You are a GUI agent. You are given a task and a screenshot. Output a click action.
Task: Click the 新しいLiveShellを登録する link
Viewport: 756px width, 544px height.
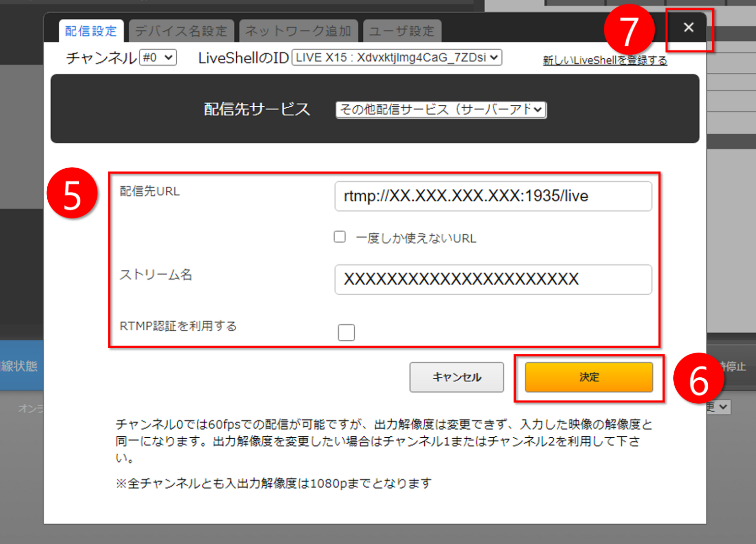pyautogui.click(x=604, y=60)
